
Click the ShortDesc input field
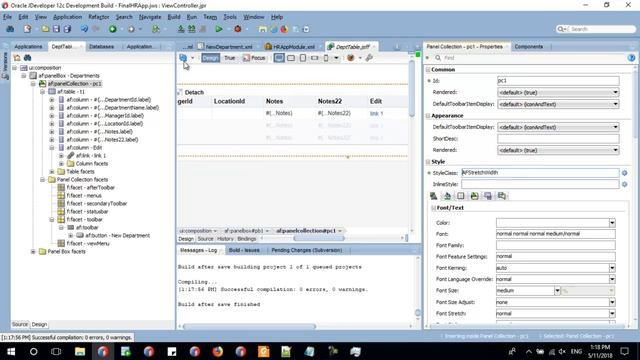[558, 139]
